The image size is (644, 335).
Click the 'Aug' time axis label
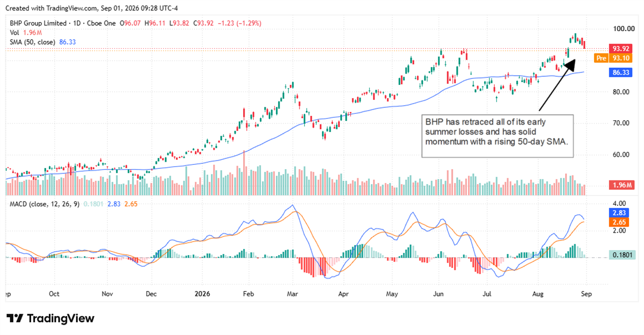[x=539, y=294]
